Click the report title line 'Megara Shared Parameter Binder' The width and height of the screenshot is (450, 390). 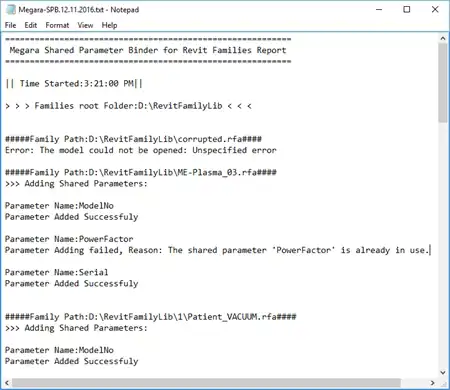(x=148, y=50)
